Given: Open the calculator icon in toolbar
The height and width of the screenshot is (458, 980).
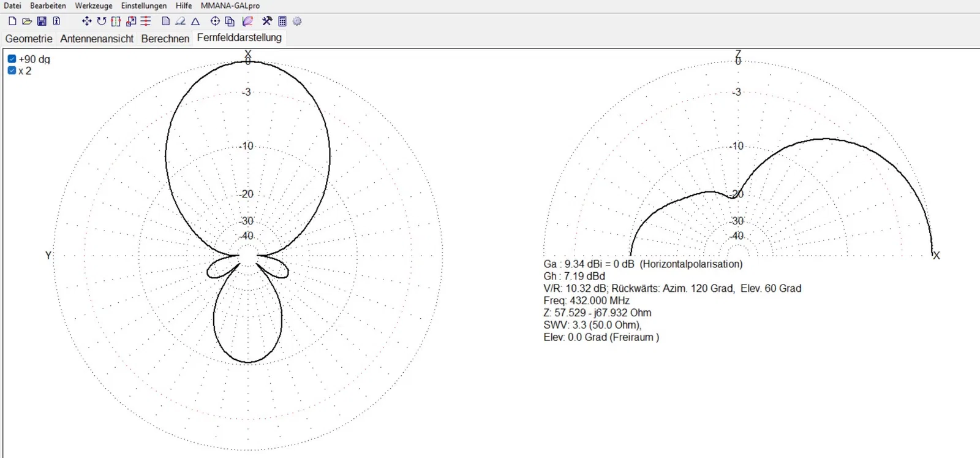Looking at the screenshot, I should (x=282, y=21).
